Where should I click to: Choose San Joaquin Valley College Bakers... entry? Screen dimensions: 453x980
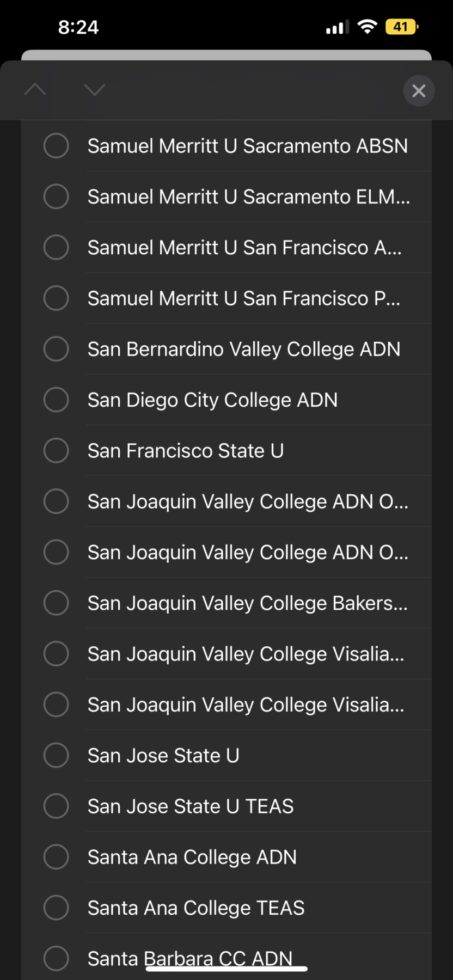pyautogui.click(x=226, y=603)
